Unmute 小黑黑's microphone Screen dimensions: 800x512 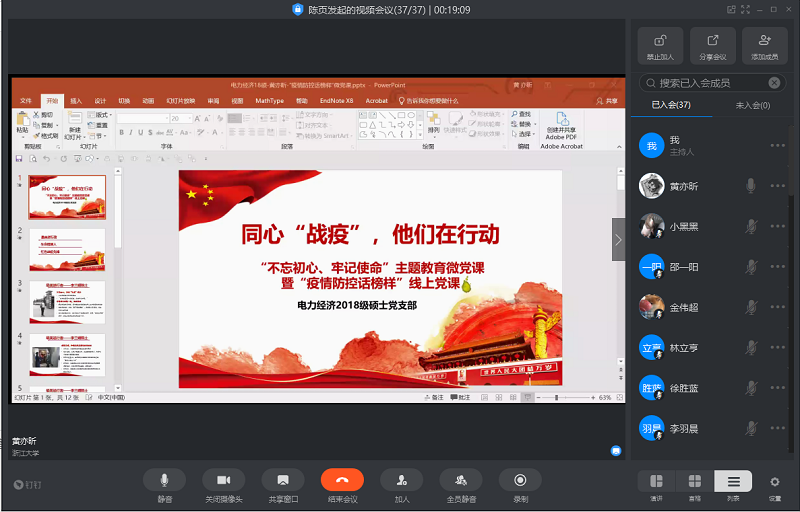pos(751,226)
